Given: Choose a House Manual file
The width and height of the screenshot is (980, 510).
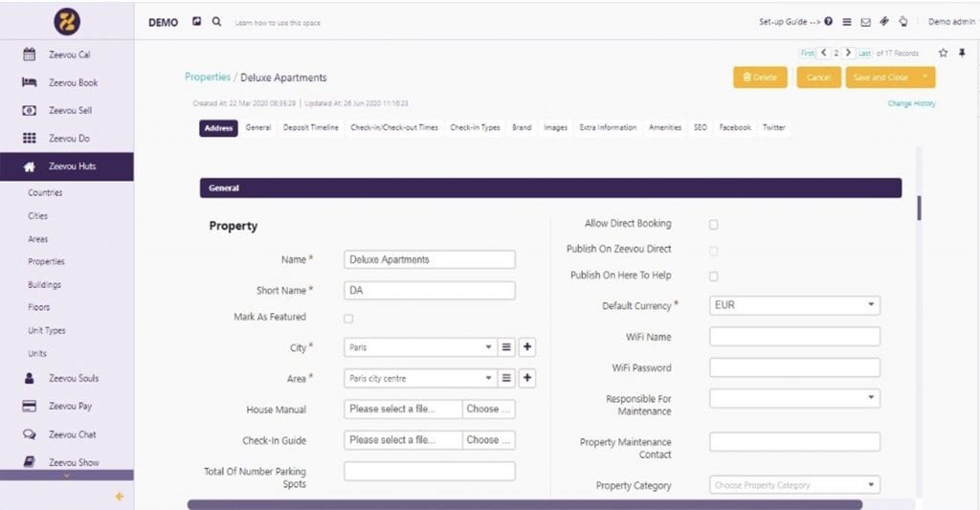Looking at the screenshot, I should [489, 409].
